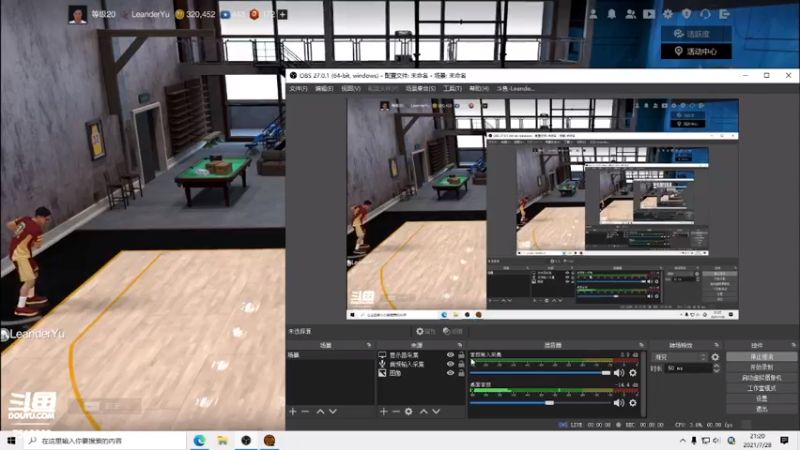Screen dimensions: 800x450
Task: Select the display capture source row
Action: click(421, 355)
